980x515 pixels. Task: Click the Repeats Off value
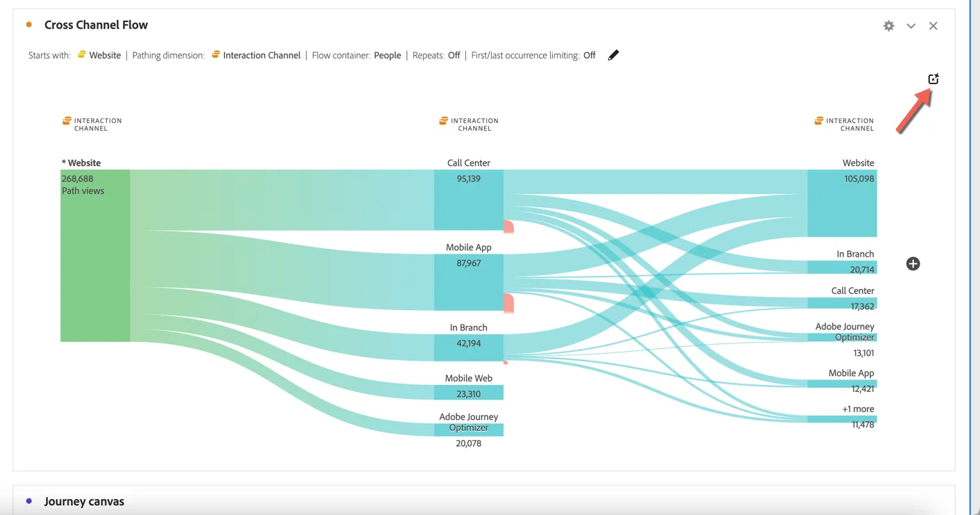(454, 55)
